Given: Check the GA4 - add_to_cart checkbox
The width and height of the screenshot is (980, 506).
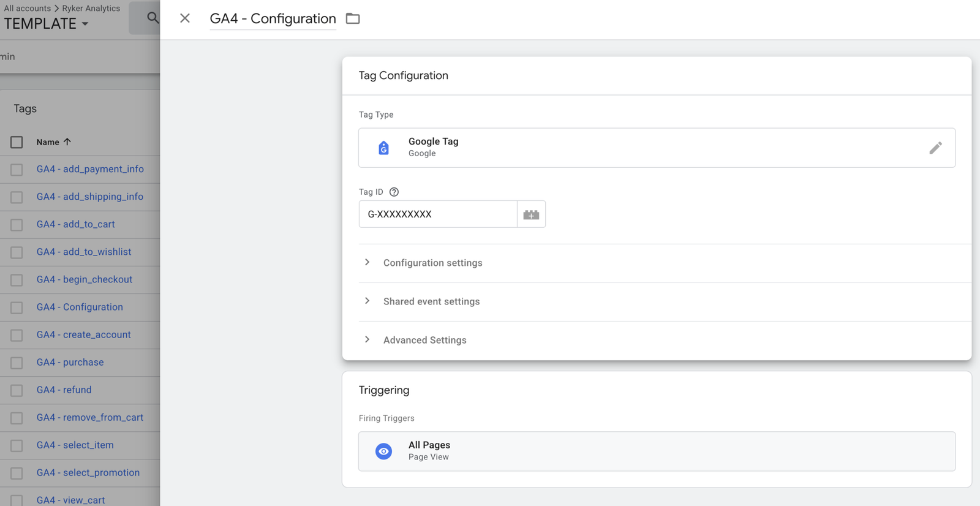Looking at the screenshot, I should pyautogui.click(x=17, y=225).
